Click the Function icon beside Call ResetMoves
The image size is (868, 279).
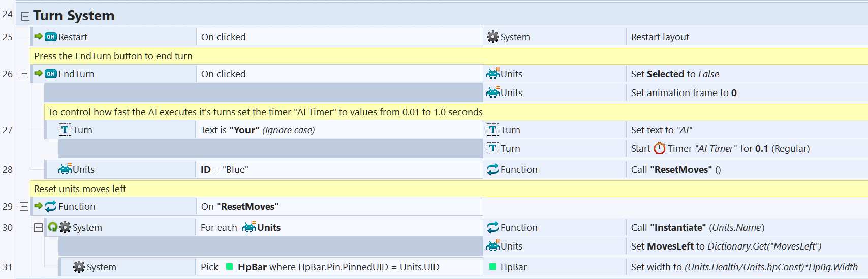[x=492, y=169]
